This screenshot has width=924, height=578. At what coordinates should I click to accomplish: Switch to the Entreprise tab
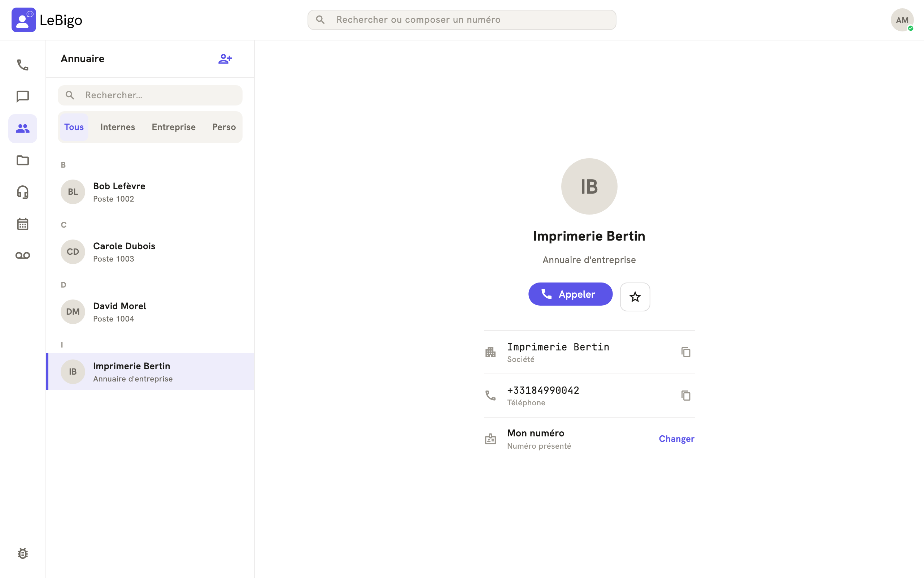coord(174,127)
